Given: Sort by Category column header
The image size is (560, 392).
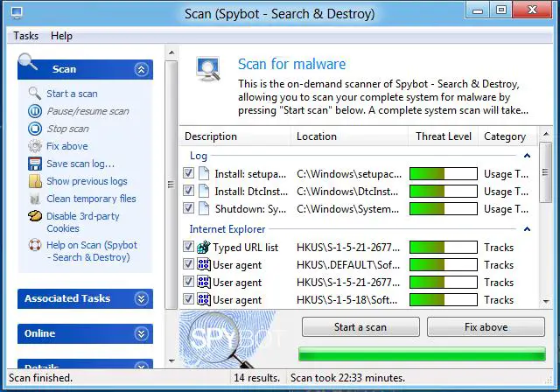Looking at the screenshot, I should pos(507,136).
